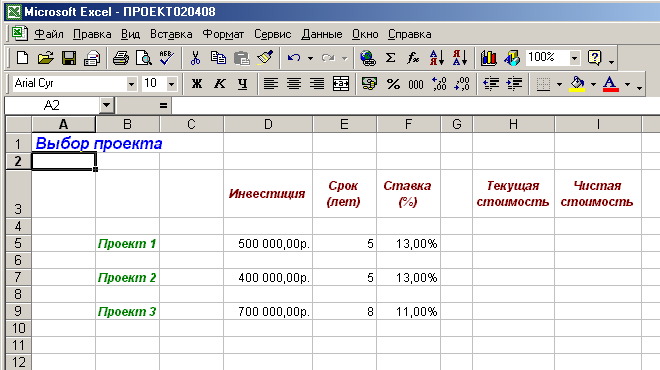Increase indent icon

514,84
